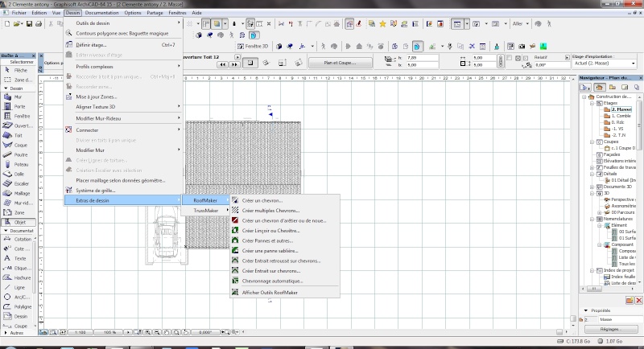Collapse the Etages tree node
This screenshot has height=349, width=644.
coord(592,104)
